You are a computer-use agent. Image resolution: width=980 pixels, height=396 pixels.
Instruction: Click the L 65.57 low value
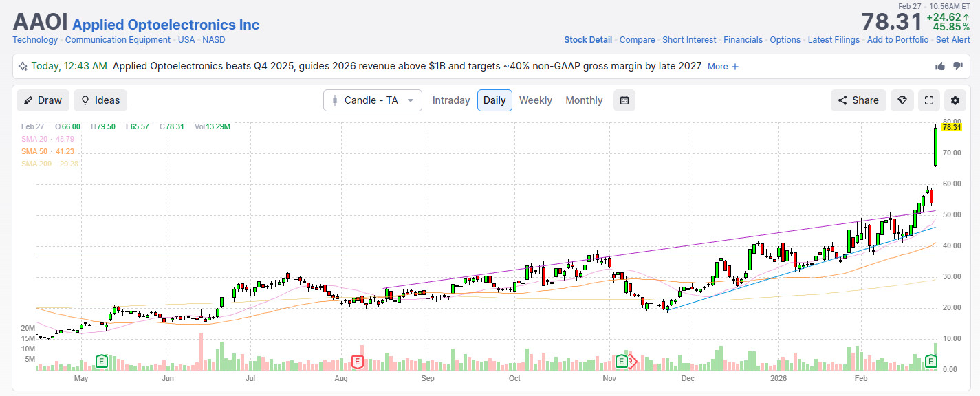pyautogui.click(x=138, y=126)
